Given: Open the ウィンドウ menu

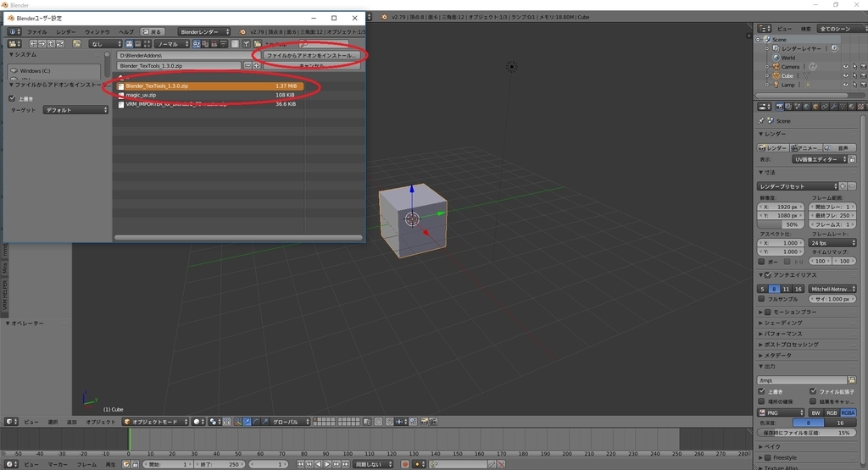Looking at the screenshot, I should pyautogui.click(x=97, y=32).
